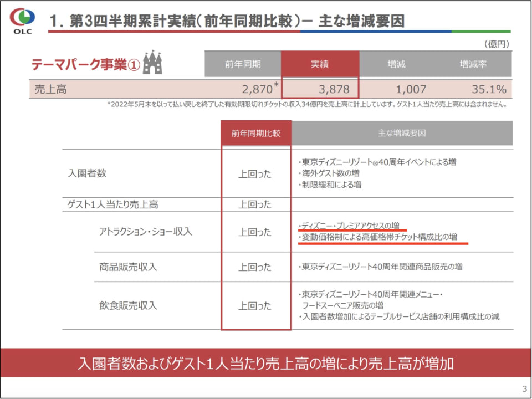Image resolution: width=532 pixels, height=399 pixels.
Task: Select the 増減率 column header
Action: coord(473,64)
